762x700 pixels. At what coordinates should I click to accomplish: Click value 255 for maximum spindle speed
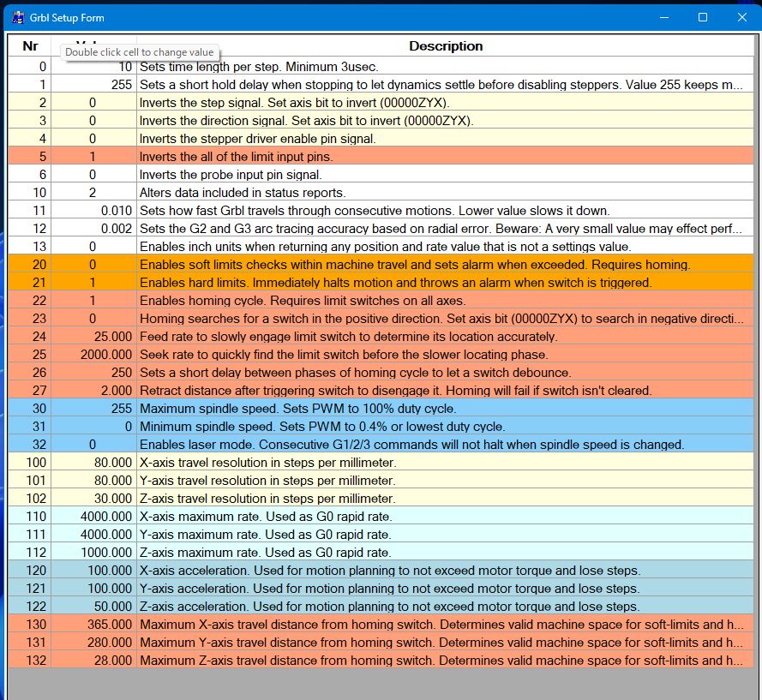tap(93, 408)
